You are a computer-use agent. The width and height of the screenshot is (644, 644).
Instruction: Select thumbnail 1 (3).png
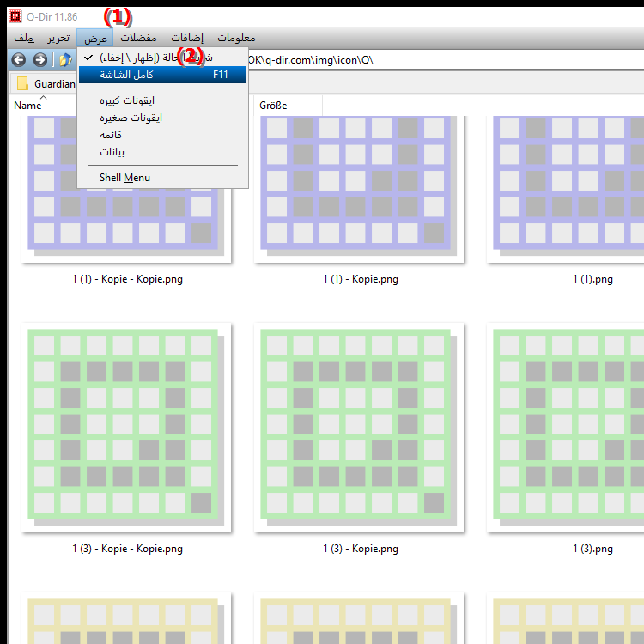[x=566, y=428]
